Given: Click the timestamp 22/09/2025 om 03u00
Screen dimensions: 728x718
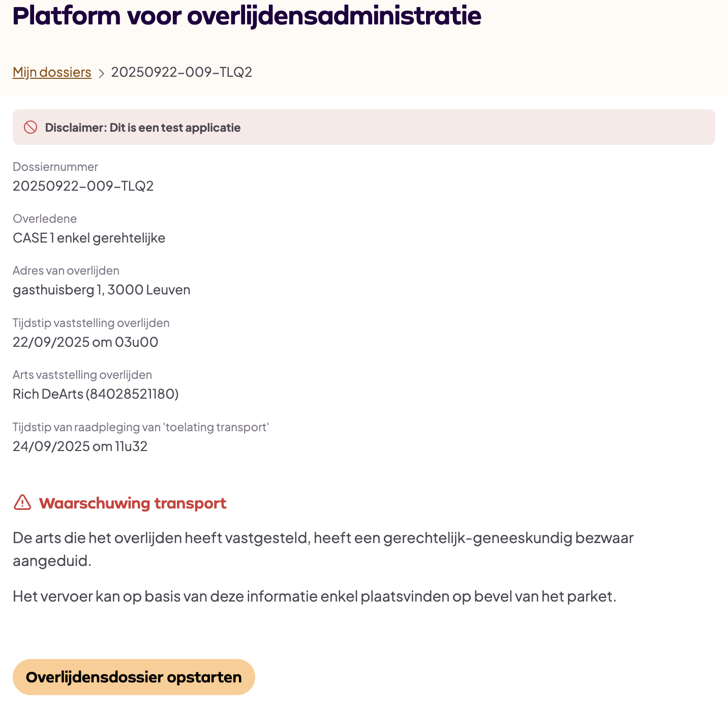Looking at the screenshot, I should pos(85,342).
